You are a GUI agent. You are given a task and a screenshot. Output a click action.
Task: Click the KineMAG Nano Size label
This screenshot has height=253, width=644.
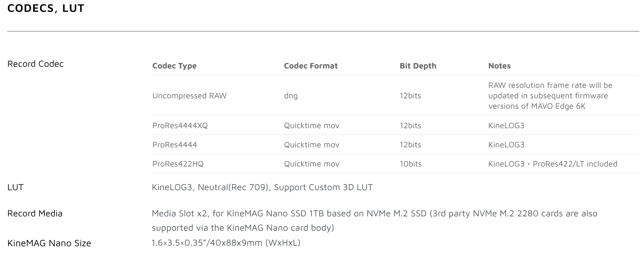49,243
